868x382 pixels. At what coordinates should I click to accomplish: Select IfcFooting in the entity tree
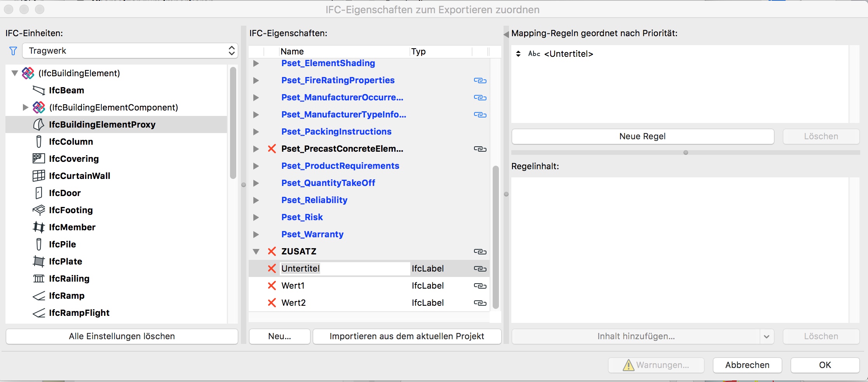coord(71,210)
